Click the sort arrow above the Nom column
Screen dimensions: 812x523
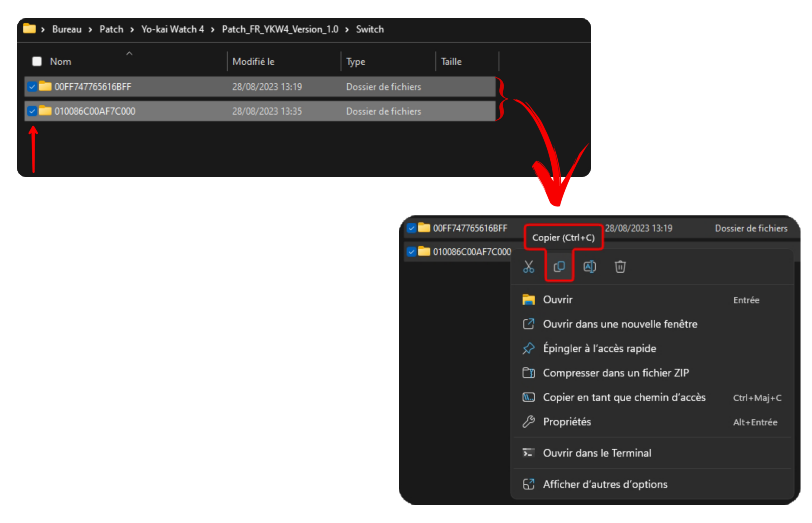tap(129, 54)
